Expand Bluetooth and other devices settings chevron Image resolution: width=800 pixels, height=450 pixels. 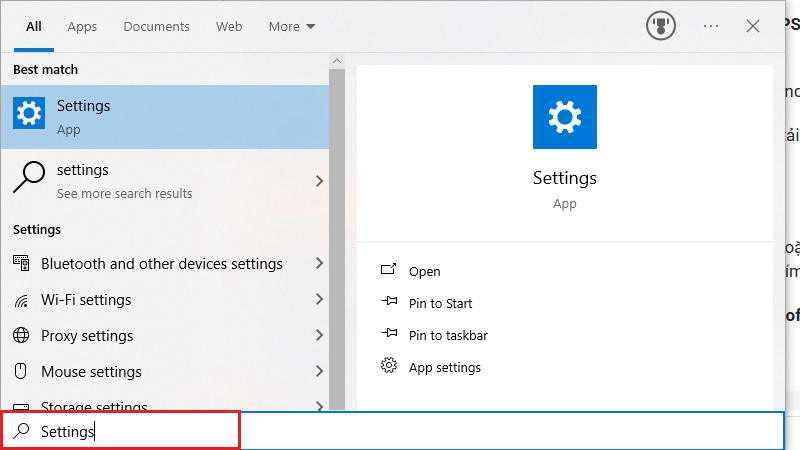(x=319, y=263)
